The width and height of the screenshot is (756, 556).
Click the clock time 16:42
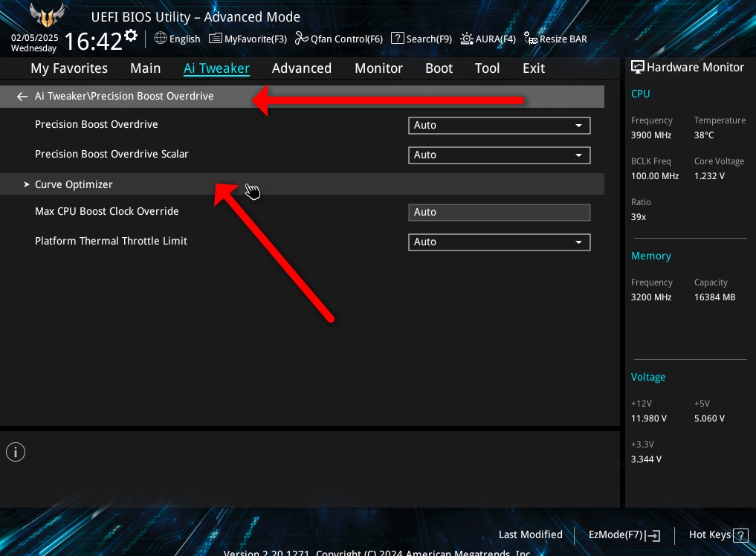pos(93,42)
